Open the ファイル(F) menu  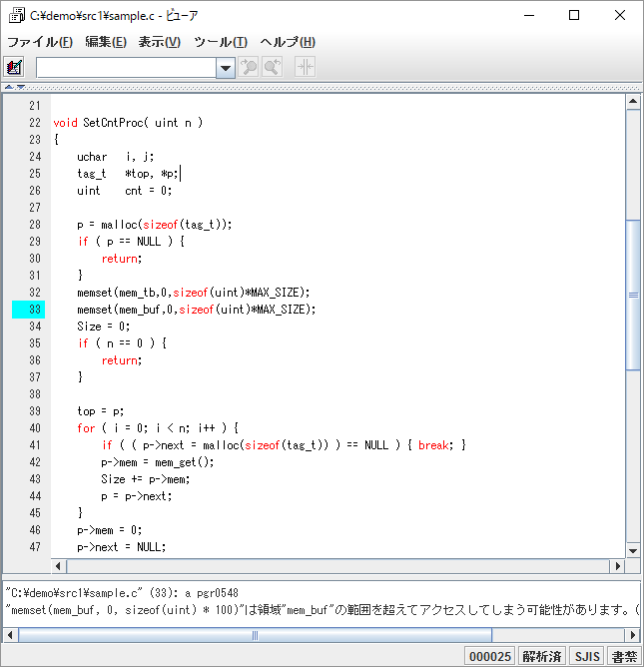[40, 42]
